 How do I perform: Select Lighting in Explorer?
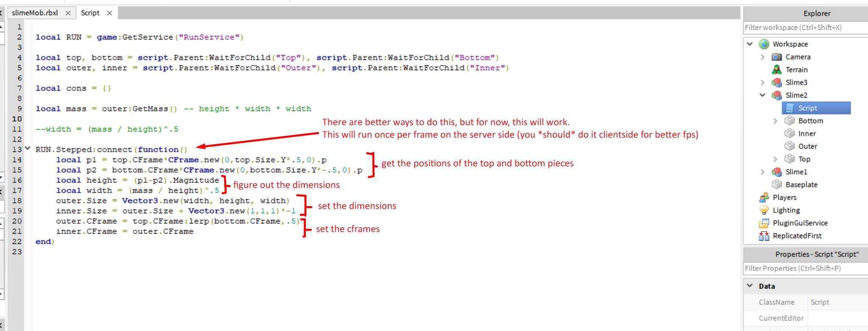(x=786, y=210)
